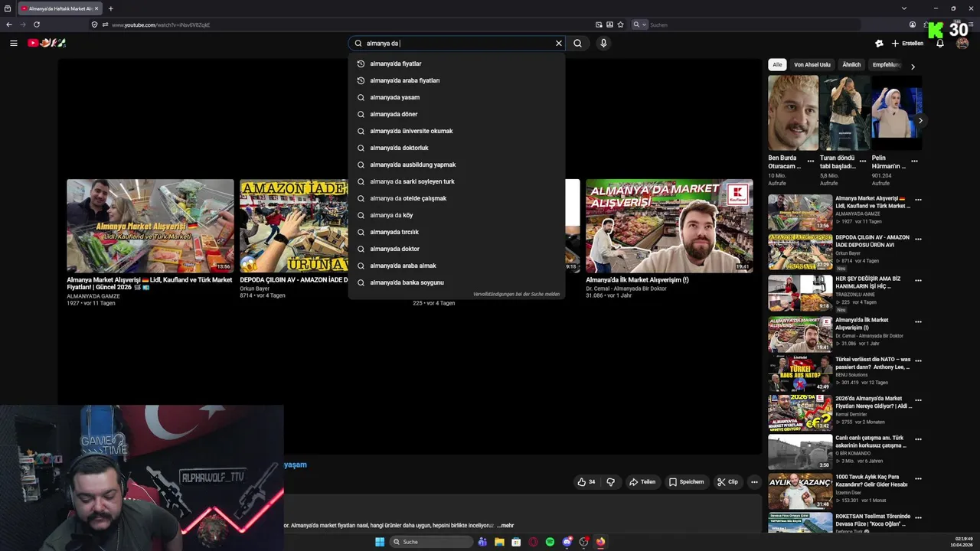Choose suggestion "almanyada yasam"
Image resolution: width=980 pixels, height=551 pixels.
point(457,97)
